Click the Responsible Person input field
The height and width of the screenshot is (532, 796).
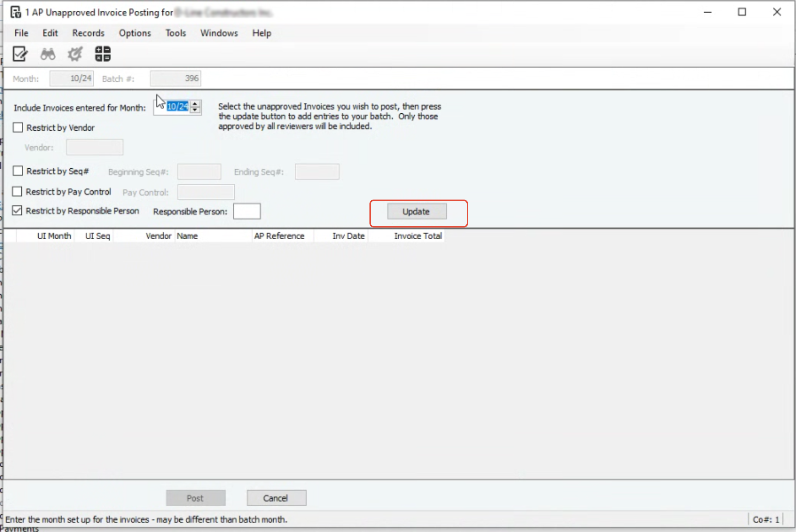247,212
